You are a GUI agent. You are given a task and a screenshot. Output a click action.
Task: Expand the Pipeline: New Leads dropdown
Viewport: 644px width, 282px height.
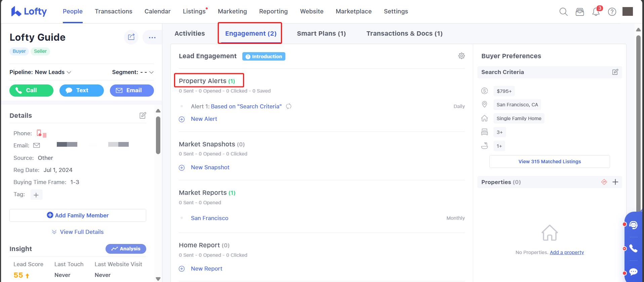[40, 72]
